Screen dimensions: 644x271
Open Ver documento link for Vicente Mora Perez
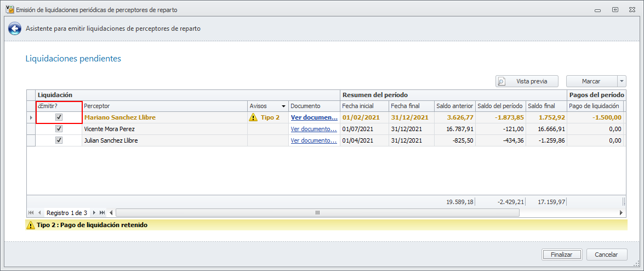(x=314, y=129)
